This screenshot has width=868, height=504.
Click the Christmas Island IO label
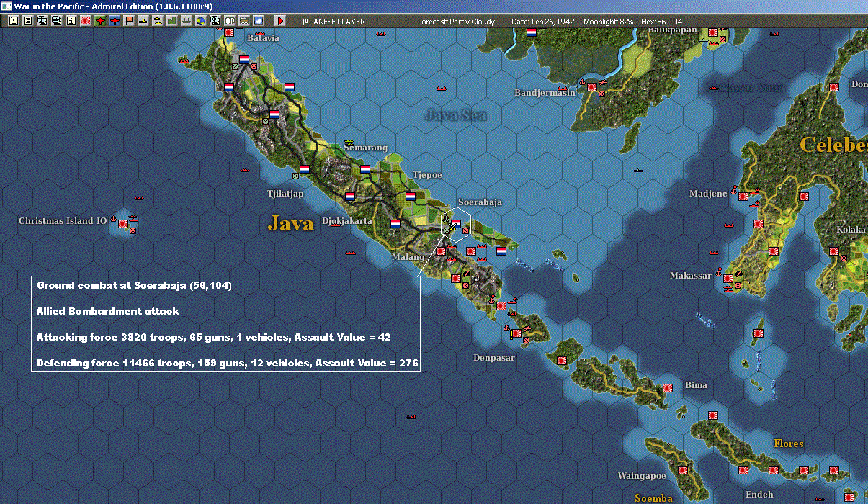click(63, 220)
